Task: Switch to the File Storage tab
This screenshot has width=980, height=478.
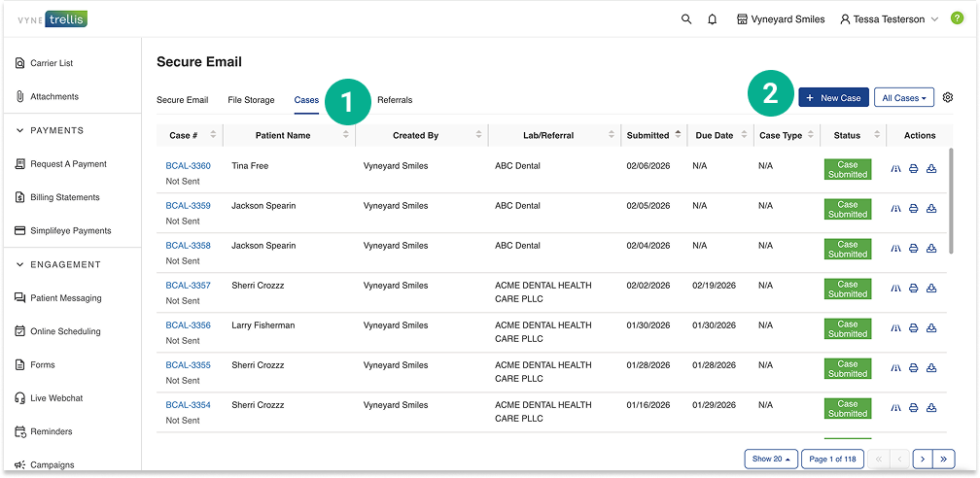Action: [251, 100]
